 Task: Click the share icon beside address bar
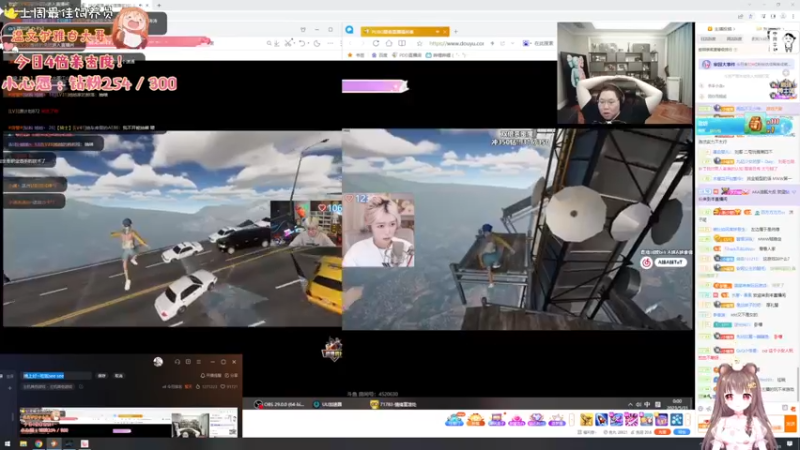pos(503,43)
